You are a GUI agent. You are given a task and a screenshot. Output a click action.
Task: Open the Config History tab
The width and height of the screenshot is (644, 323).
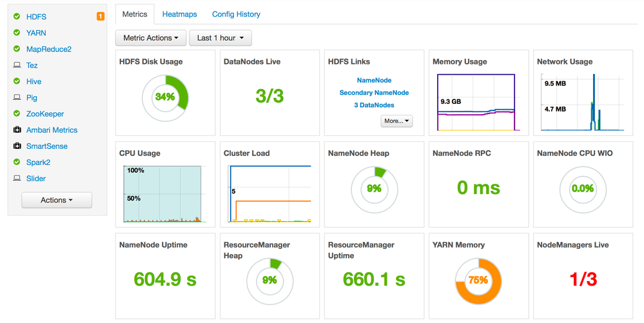point(236,14)
